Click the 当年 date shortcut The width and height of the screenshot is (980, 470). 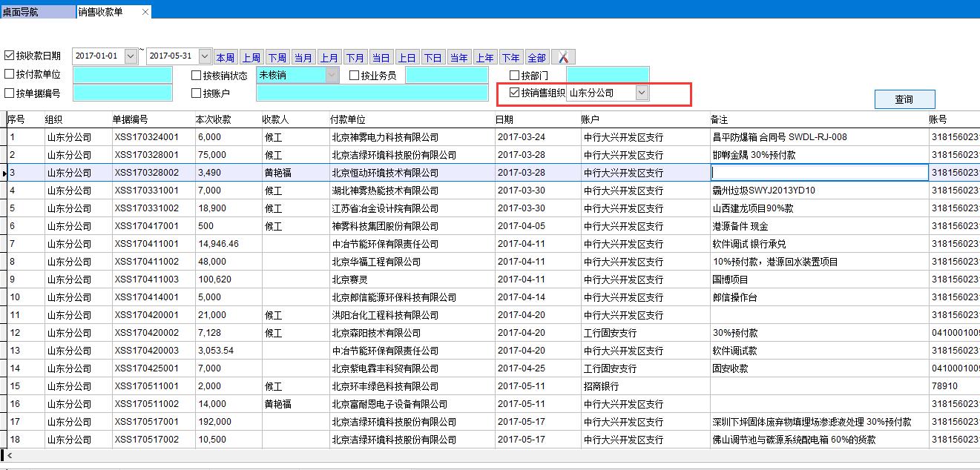(458, 56)
